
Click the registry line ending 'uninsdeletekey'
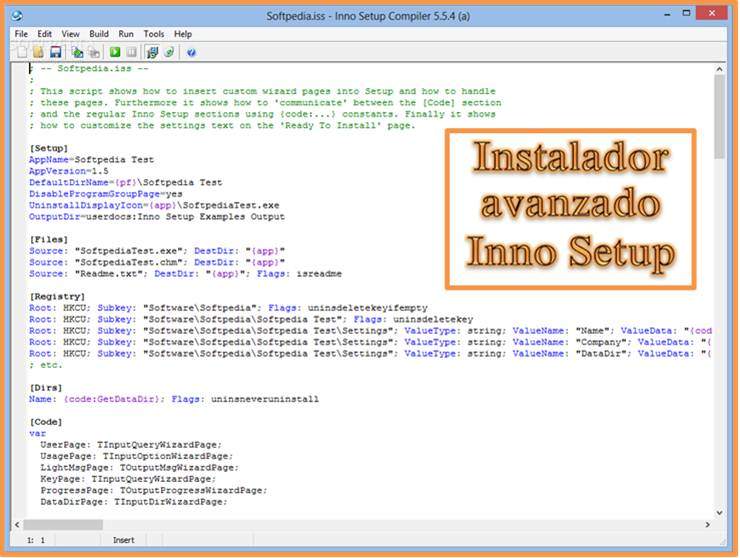click(x=251, y=319)
